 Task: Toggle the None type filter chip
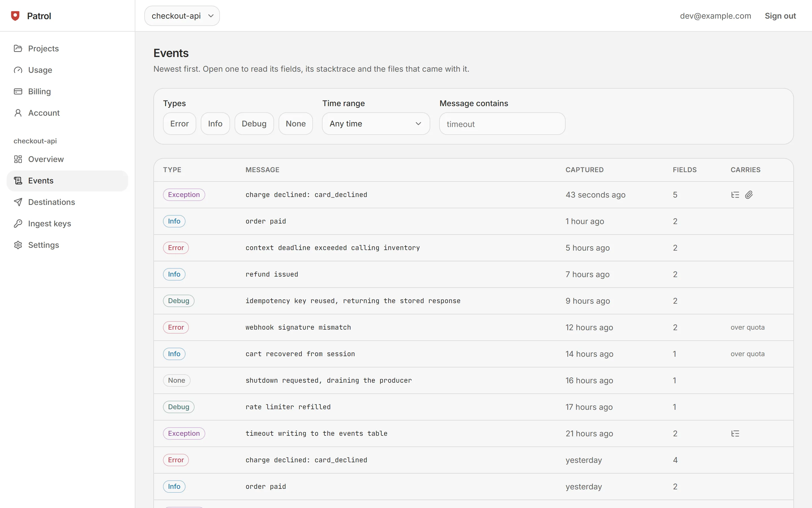click(295, 124)
